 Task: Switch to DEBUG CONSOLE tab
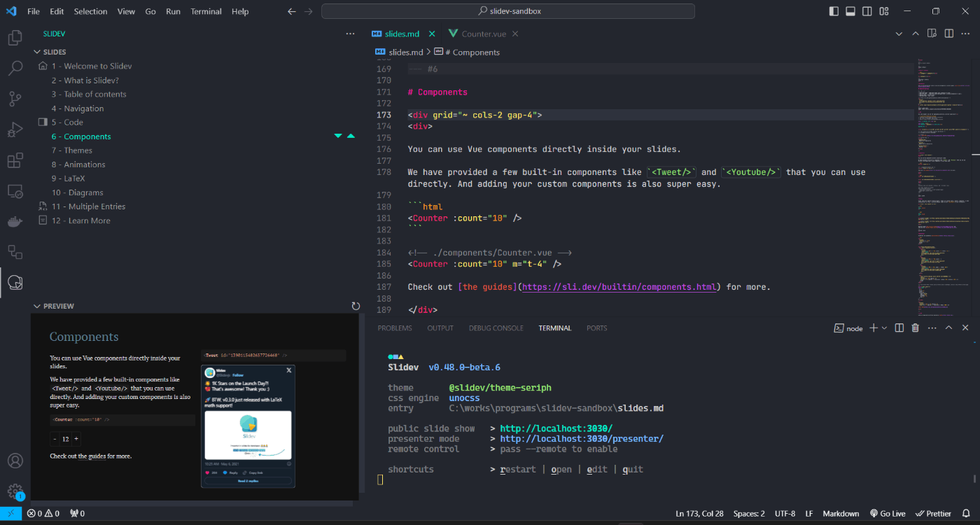coord(496,328)
